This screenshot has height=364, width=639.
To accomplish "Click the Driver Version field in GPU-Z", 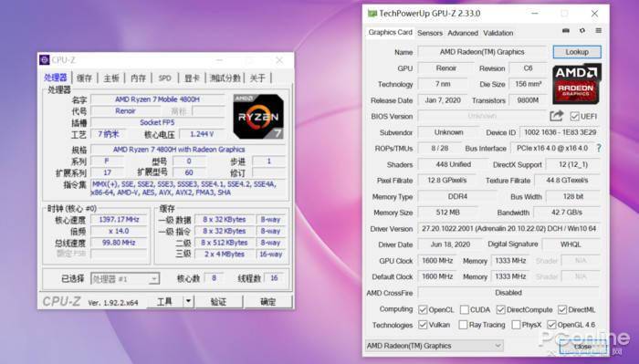I will point(509,229).
